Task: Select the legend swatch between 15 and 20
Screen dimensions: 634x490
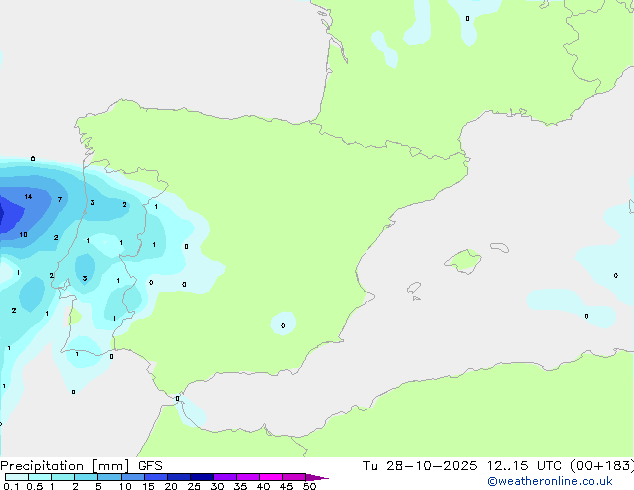Action: pyautogui.click(x=156, y=477)
